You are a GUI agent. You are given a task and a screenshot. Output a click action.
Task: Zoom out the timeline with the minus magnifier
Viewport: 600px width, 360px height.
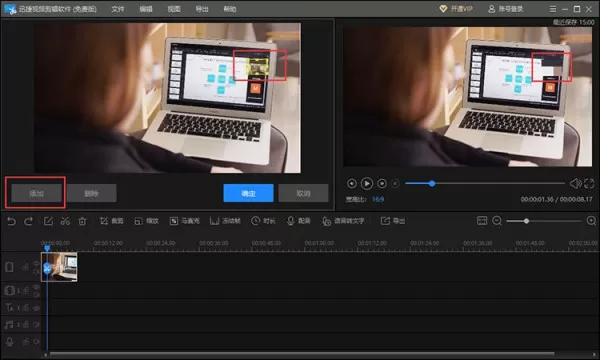pos(497,221)
